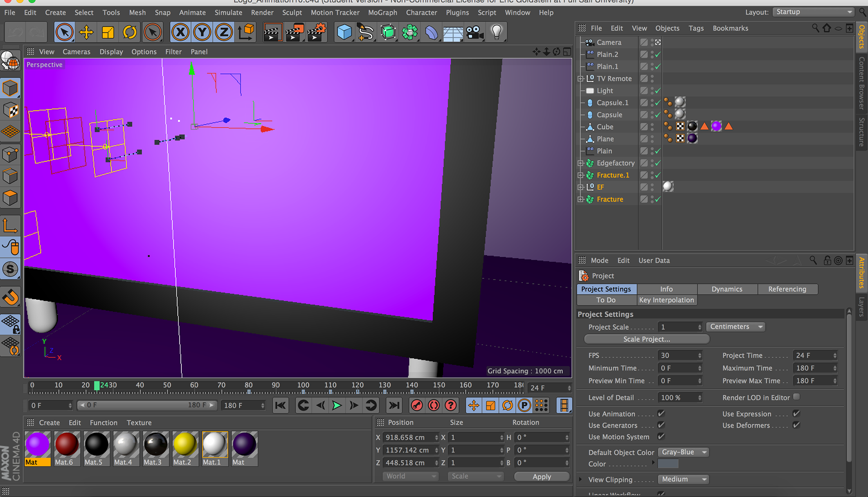Enable Render LOD in Editor

pyautogui.click(x=797, y=397)
